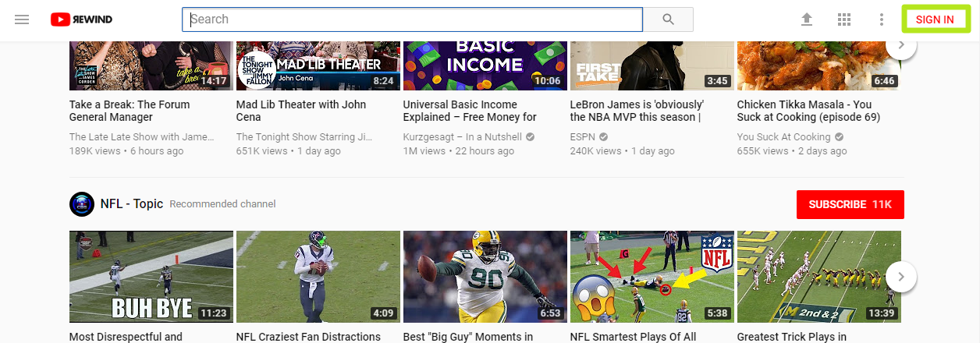Visit You Suck At Cooking channel link
This screenshot has height=343, width=980.
pos(784,137)
